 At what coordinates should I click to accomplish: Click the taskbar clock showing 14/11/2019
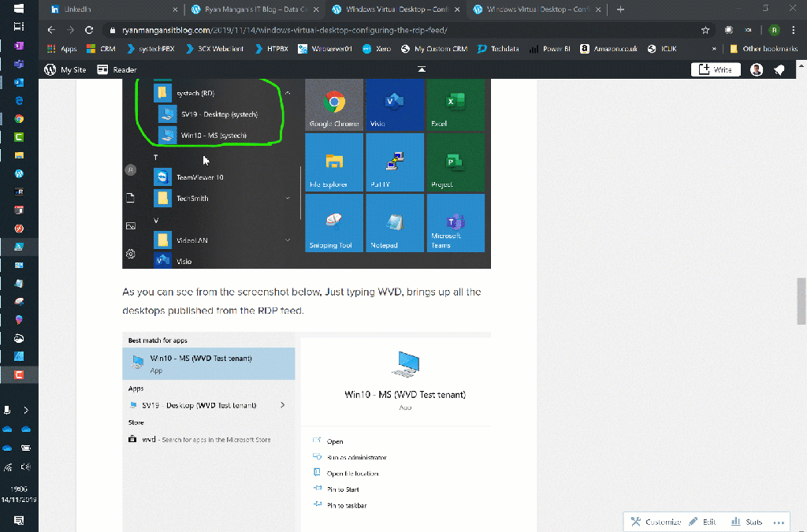19,494
